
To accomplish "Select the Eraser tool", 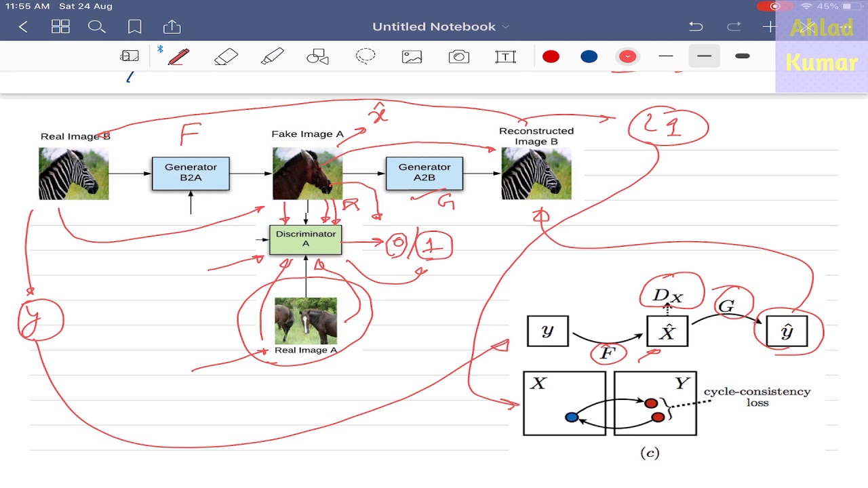I will [226, 56].
